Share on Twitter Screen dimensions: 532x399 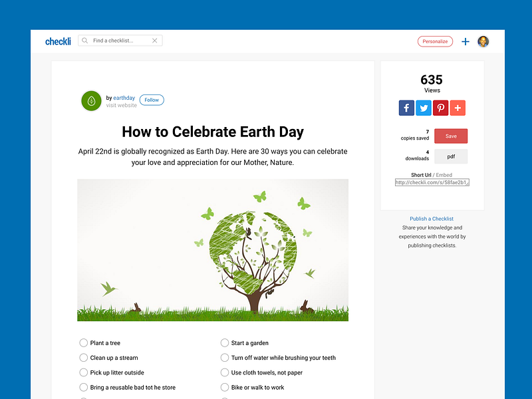coord(424,108)
